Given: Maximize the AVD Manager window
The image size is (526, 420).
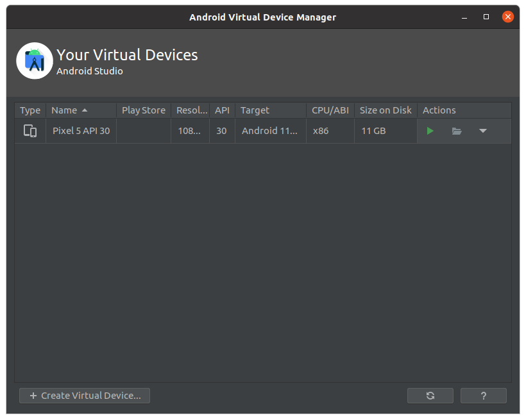Looking at the screenshot, I should (x=486, y=17).
